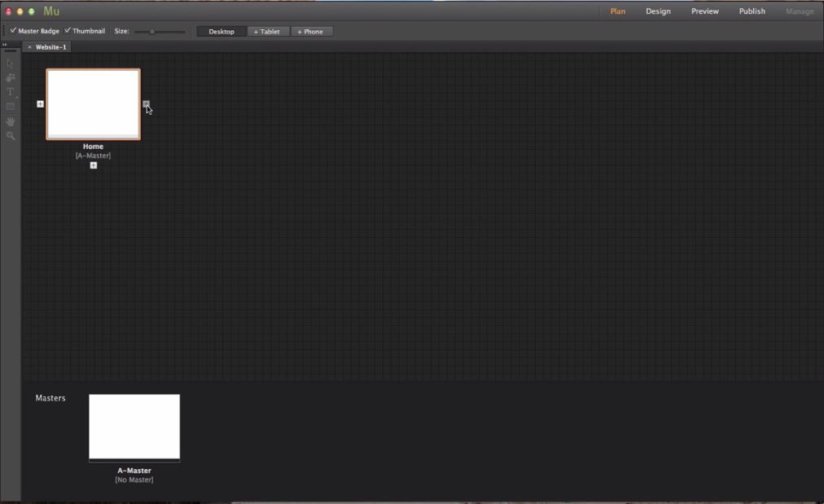This screenshot has height=504, width=824.
Task: Switch to Design view
Action: coord(658,11)
